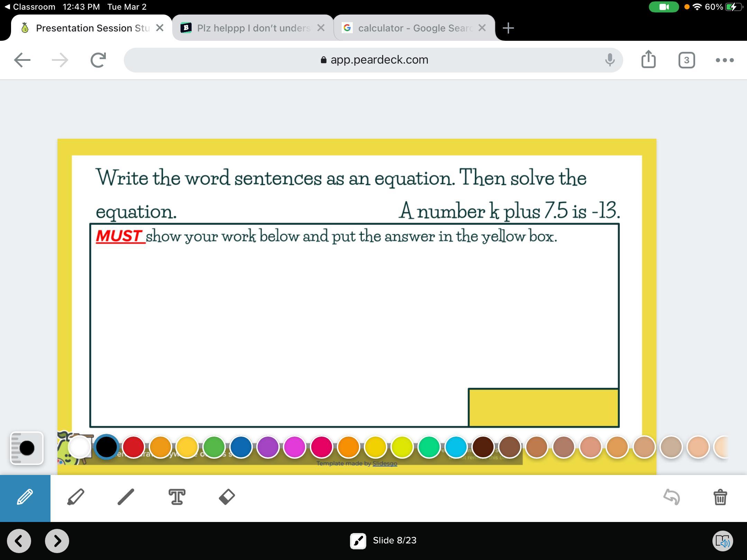Select the straight line tool
Screen dimensions: 747x560
click(x=126, y=497)
